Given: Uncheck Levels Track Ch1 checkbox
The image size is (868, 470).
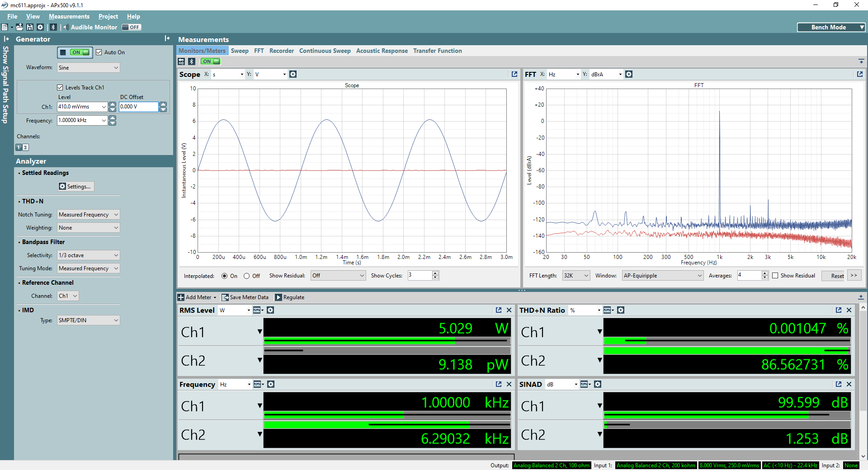Looking at the screenshot, I should 60,88.
